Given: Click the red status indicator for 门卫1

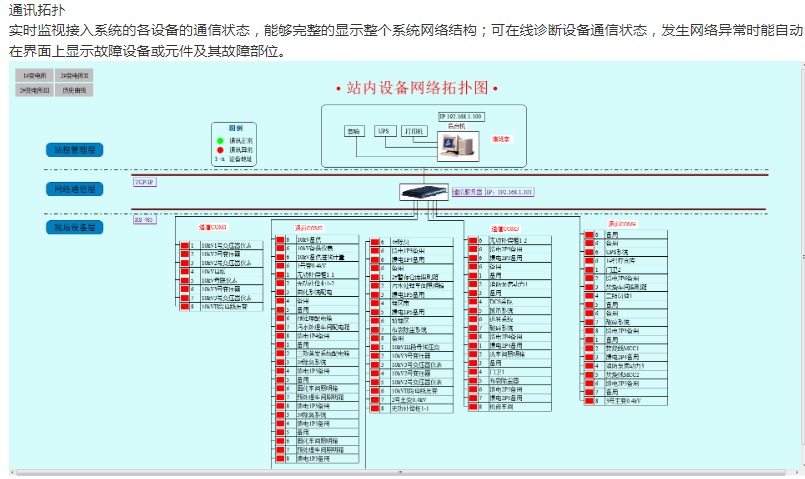Looking at the screenshot, I should click(473, 372).
